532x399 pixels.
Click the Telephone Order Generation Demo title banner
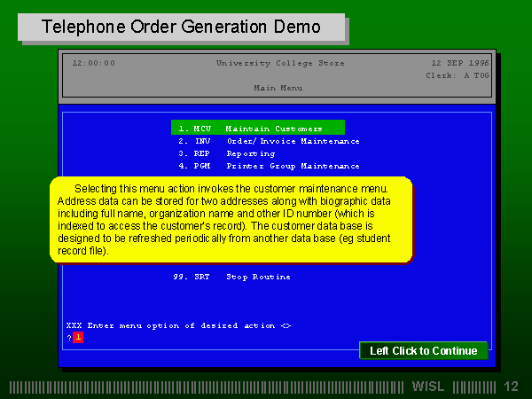[x=181, y=27]
